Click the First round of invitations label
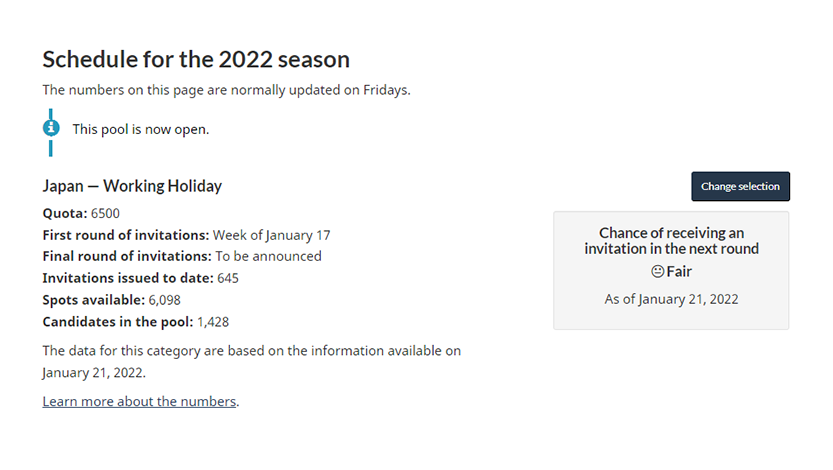833x470 pixels. point(126,235)
